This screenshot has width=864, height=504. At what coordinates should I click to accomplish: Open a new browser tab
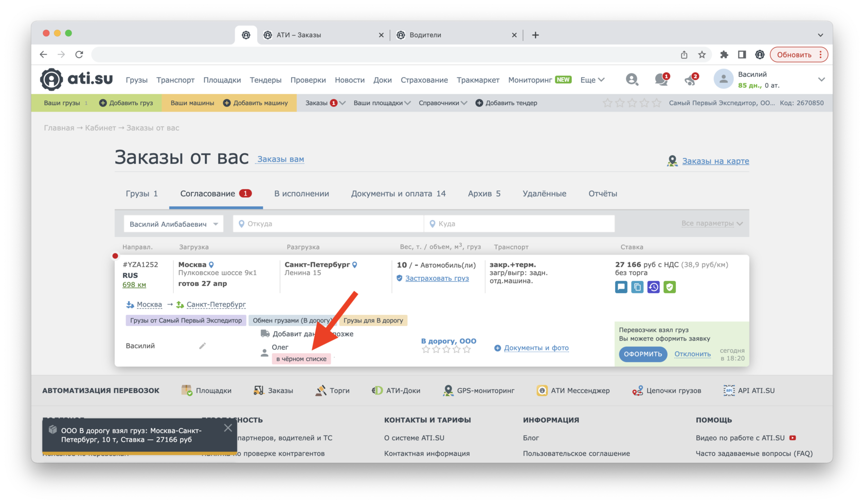pos(535,35)
